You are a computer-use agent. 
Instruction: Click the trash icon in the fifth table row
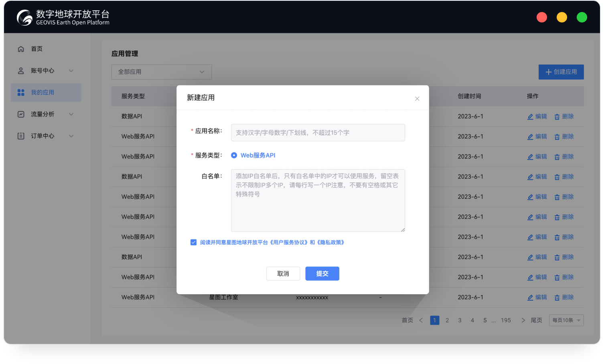(557, 197)
